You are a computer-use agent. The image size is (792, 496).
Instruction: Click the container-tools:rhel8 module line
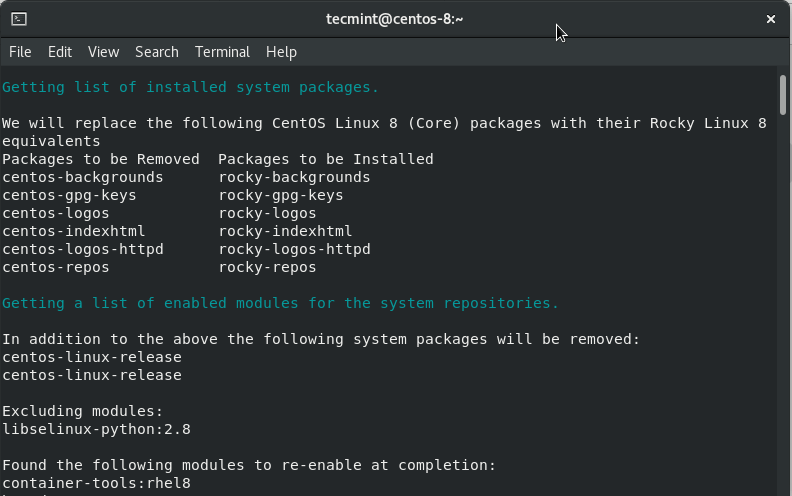(x=96, y=483)
